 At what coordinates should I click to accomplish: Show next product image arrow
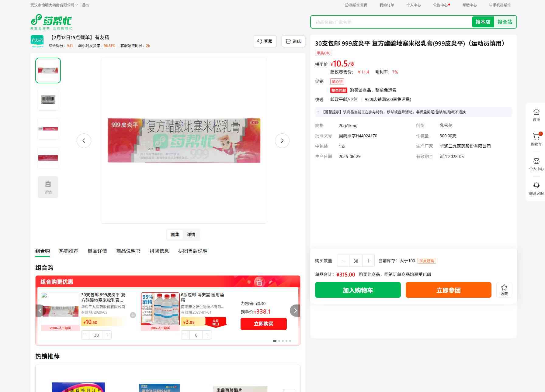[x=282, y=141]
